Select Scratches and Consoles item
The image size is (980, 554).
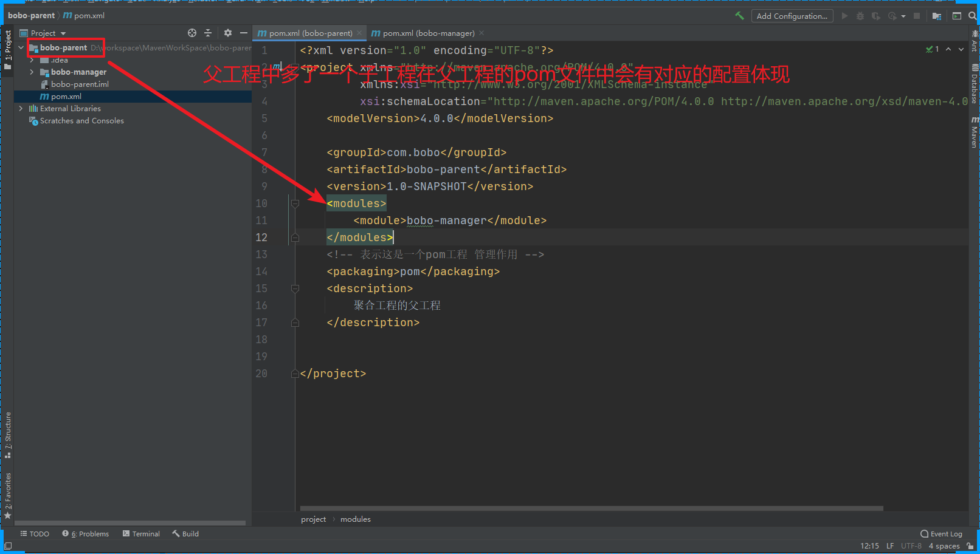click(81, 120)
